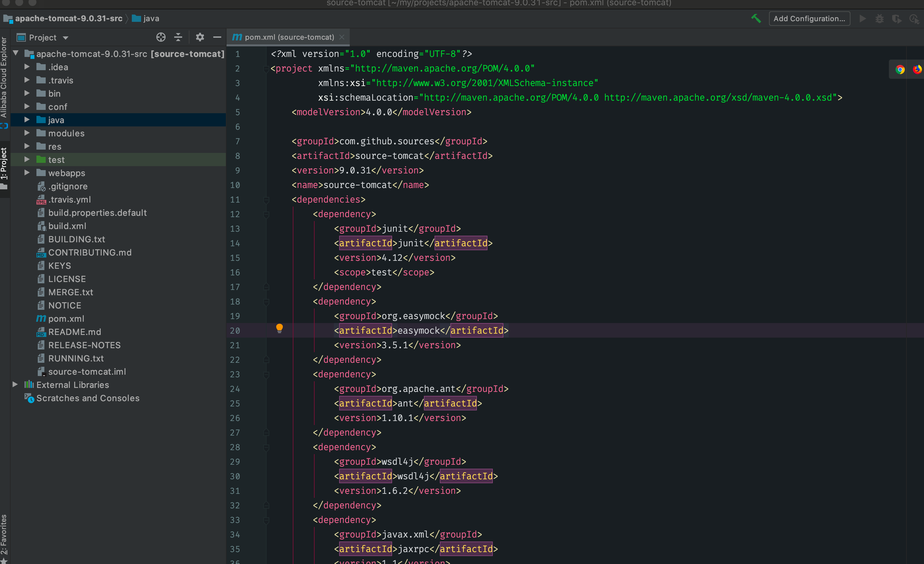Screen dimensions: 924x564
Task: Expand the .idea folder
Action: (x=27, y=67)
